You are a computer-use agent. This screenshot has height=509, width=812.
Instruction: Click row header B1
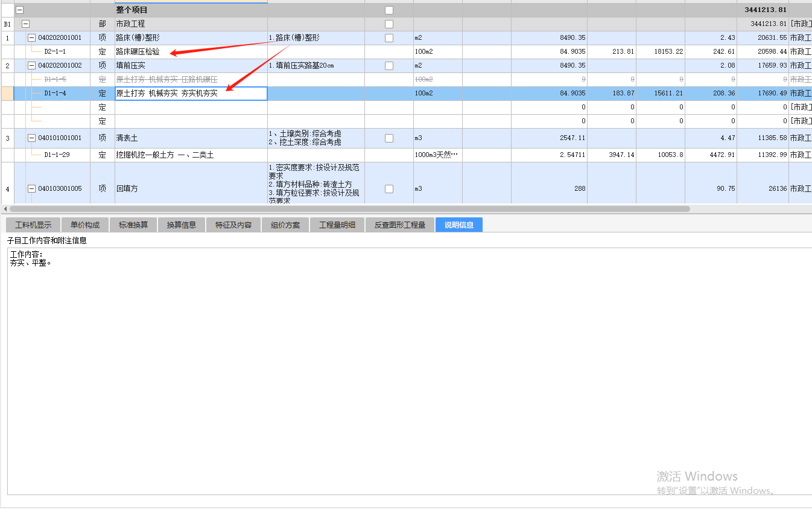click(x=7, y=24)
